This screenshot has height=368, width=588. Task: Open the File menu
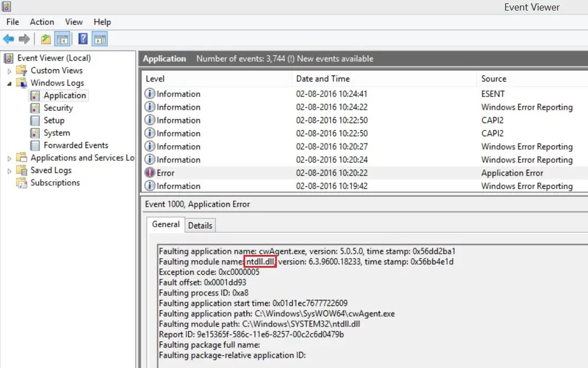(13, 22)
